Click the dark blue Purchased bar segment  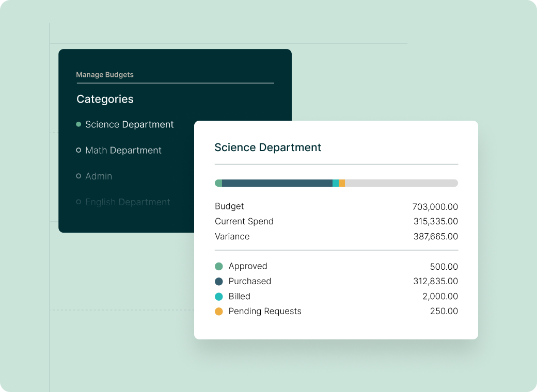(277, 183)
